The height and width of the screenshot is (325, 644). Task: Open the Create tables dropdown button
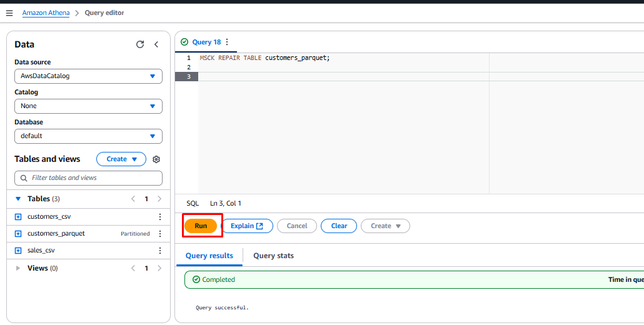(121, 159)
